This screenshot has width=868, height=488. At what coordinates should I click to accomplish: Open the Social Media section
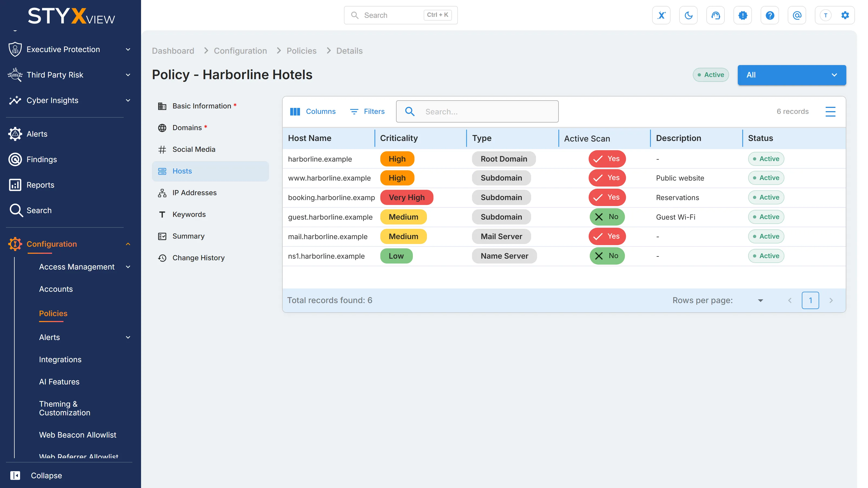click(x=210, y=149)
